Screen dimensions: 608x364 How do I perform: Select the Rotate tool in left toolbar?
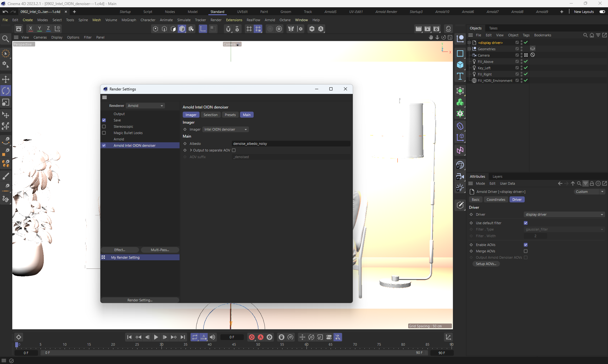click(6, 91)
